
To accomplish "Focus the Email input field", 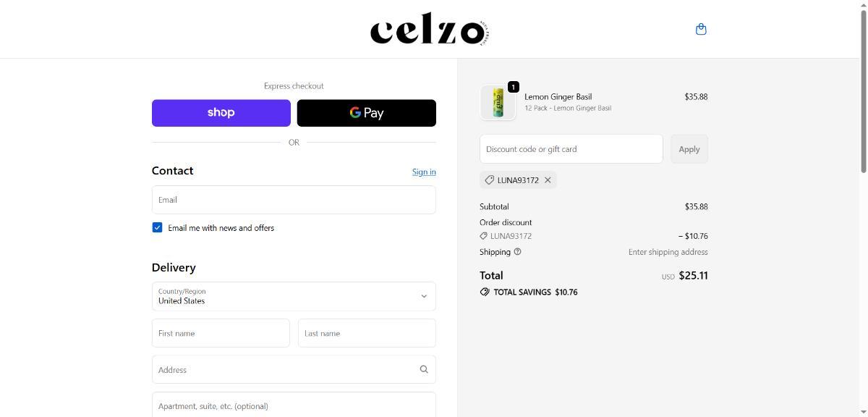I will tap(294, 200).
